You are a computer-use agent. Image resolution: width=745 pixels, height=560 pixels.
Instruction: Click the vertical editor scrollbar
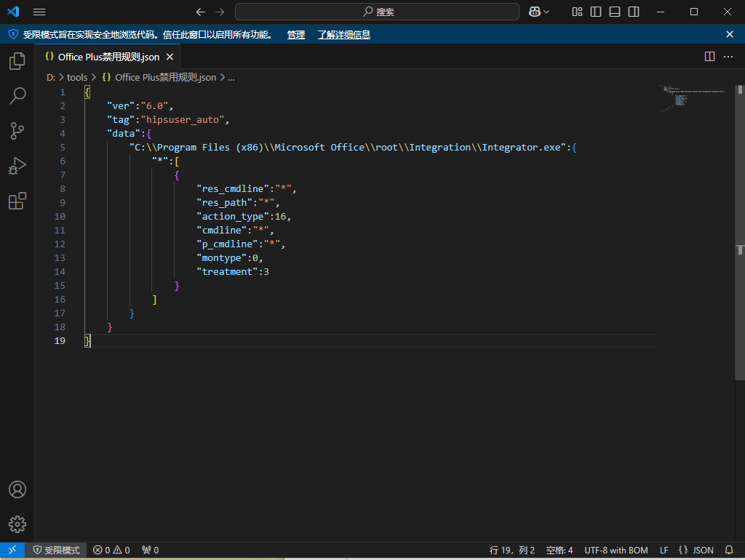pyautogui.click(x=740, y=233)
